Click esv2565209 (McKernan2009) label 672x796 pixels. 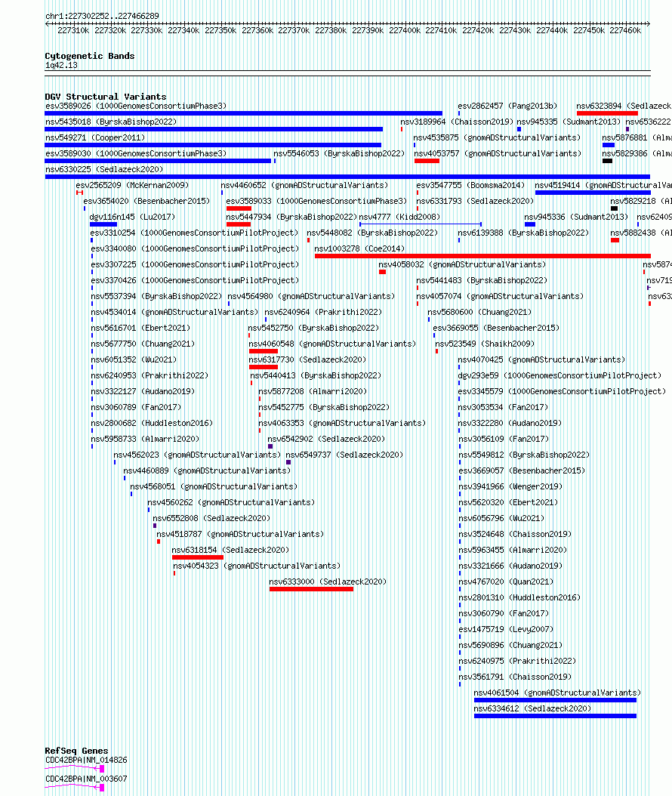132,185
